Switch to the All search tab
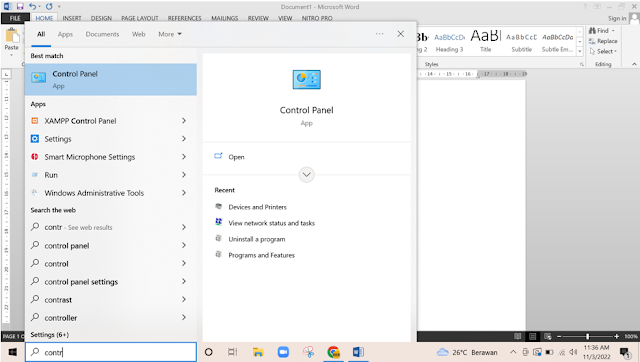640x362 pixels. tap(41, 34)
